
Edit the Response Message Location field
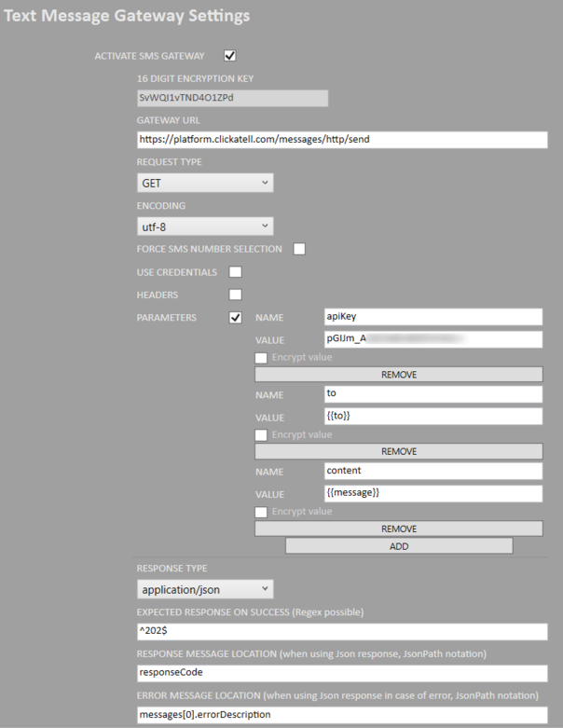pyautogui.click(x=341, y=673)
